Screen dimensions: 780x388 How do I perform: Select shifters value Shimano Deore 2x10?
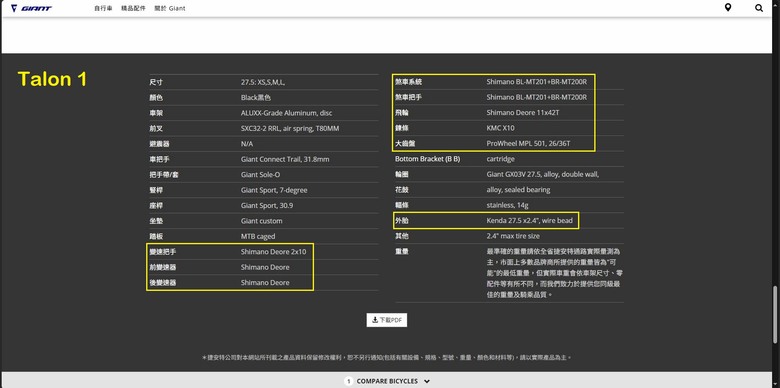tap(274, 252)
